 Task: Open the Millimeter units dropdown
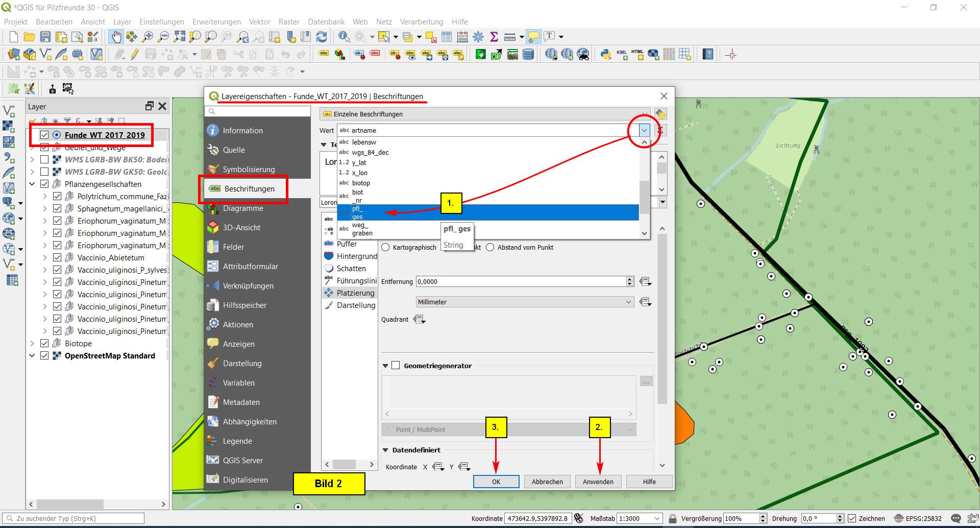tap(525, 302)
